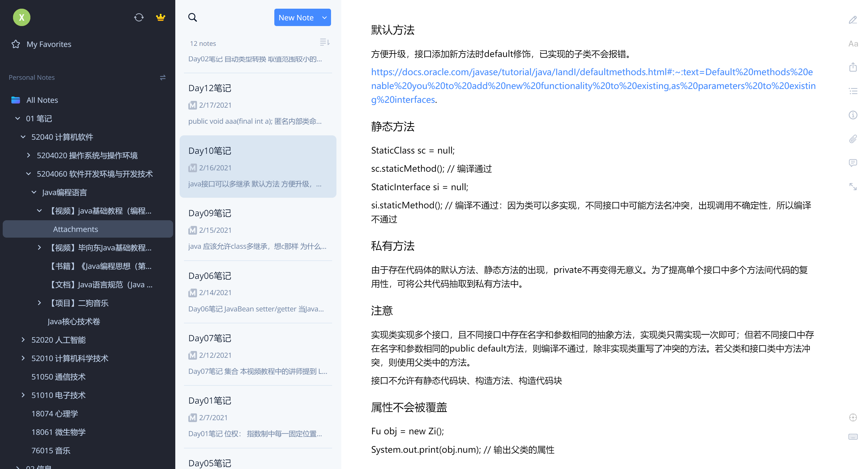Image resolution: width=868 pixels, height=469 pixels.
Task: Open the Oracle default methods link
Action: pos(593,86)
